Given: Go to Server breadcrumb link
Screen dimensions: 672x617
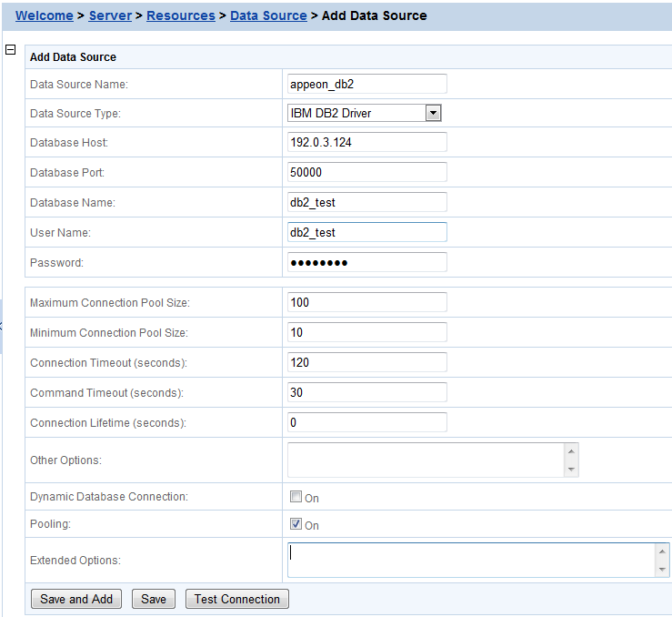Looking at the screenshot, I should click(x=110, y=15).
